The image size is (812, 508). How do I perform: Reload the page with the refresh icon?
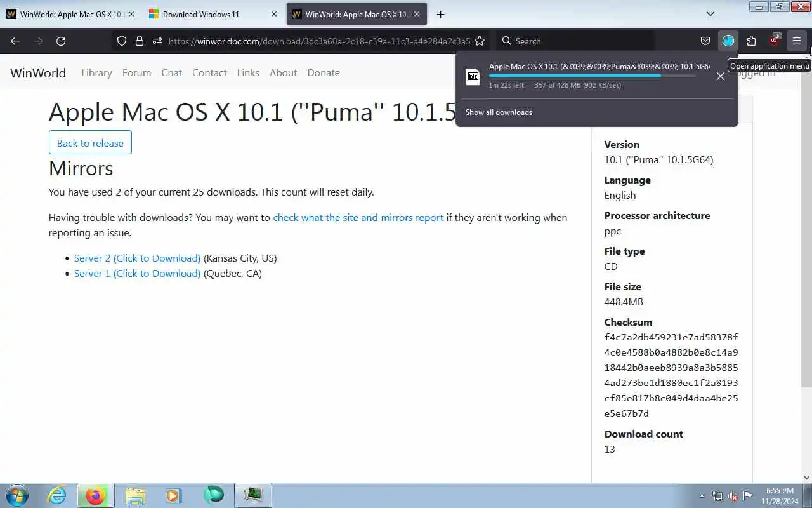click(61, 41)
